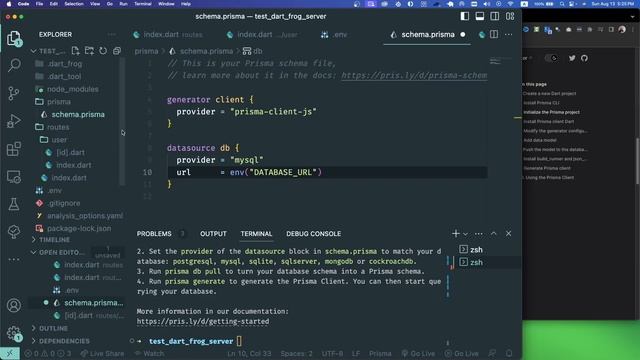Close the bottom terminal panel

(509, 234)
